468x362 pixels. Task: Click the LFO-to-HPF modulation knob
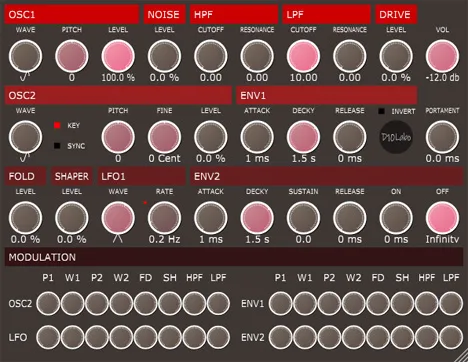[x=194, y=337]
